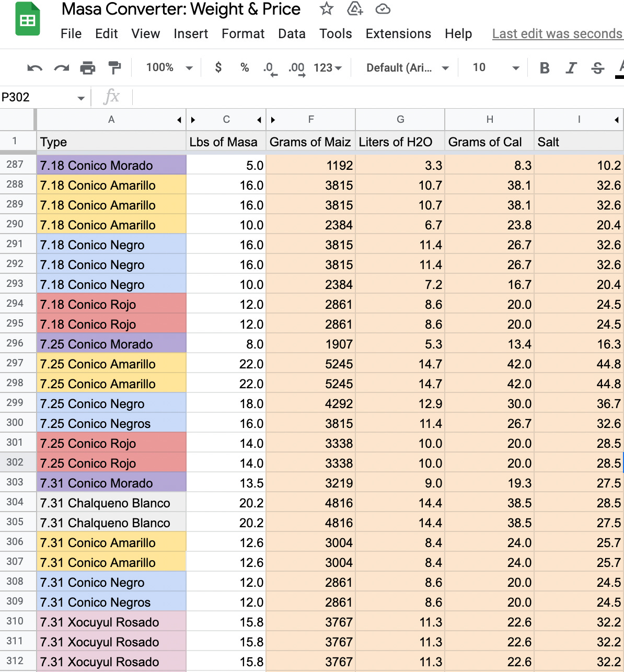Viewport: 624px width, 672px height.
Task: Open the Edit menu
Action: point(106,33)
